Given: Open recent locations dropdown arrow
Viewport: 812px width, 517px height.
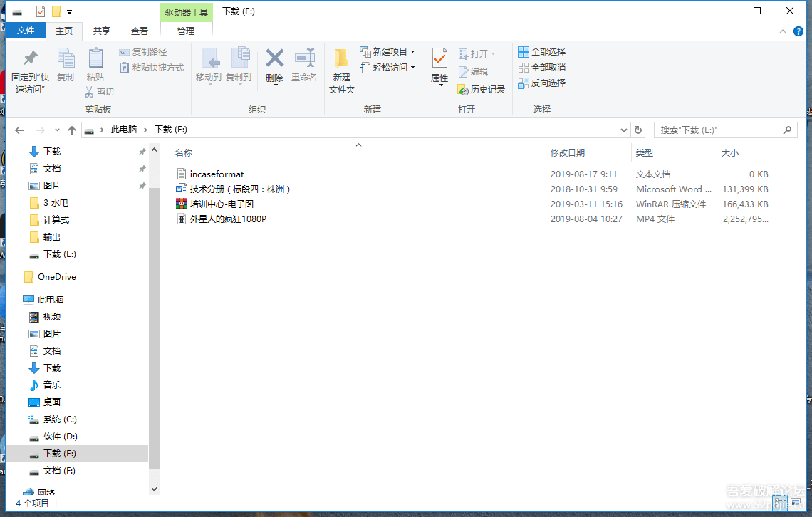Looking at the screenshot, I should pos(57,130).
